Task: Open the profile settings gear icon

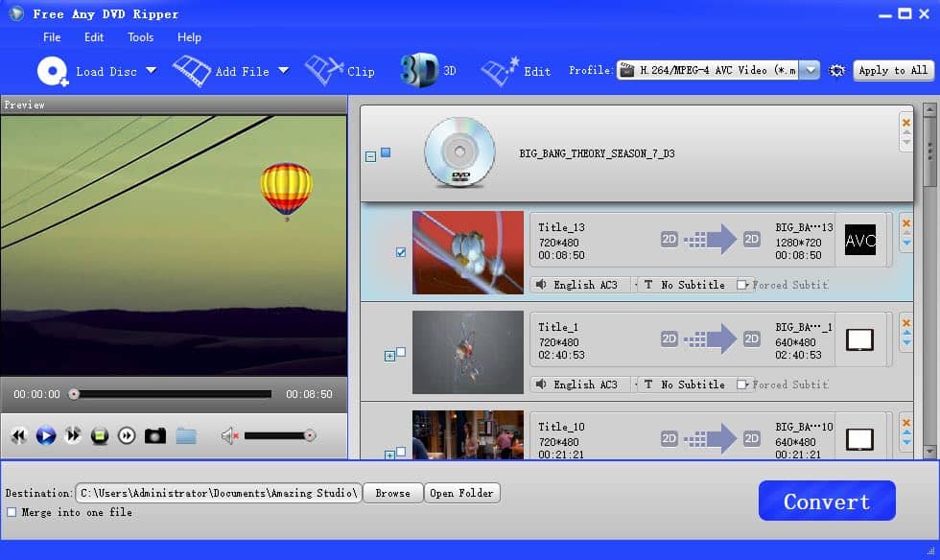Action: pos(835,70)
